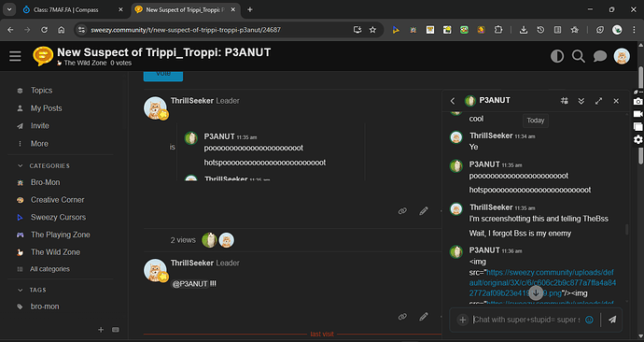644x342 pixels.
Task: Open emoji picker in chat composer
Action: [589, 320]
